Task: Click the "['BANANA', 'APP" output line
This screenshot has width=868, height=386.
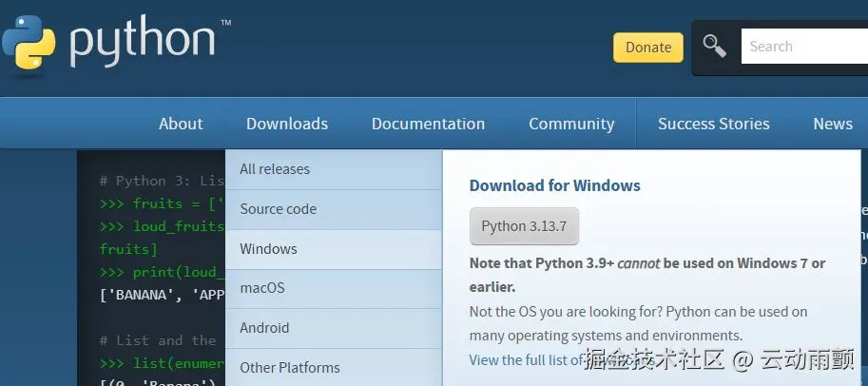Action: coord(162,295)
